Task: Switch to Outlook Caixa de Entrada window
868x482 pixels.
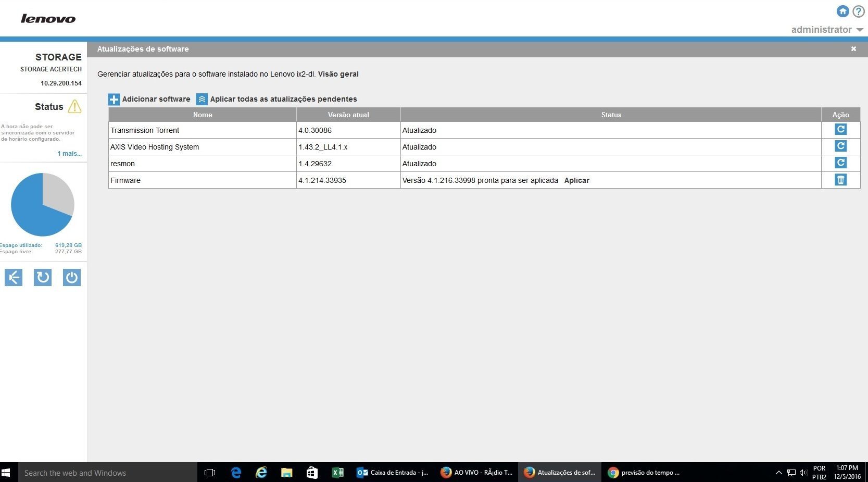Action: point(393,473)
